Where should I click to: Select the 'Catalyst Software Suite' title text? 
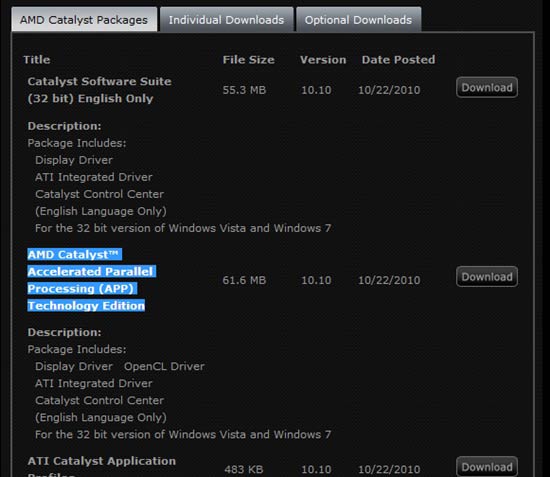(x=100, y=81)
